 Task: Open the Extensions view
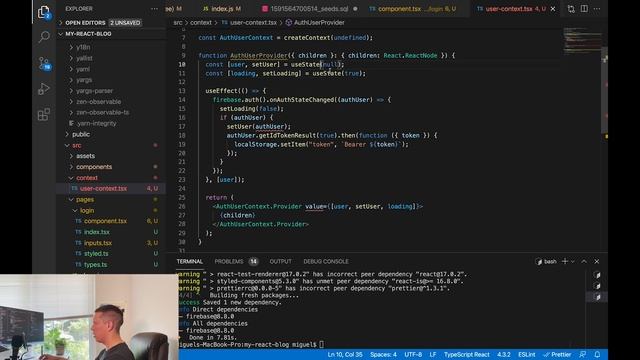click(x=44, y=114)
